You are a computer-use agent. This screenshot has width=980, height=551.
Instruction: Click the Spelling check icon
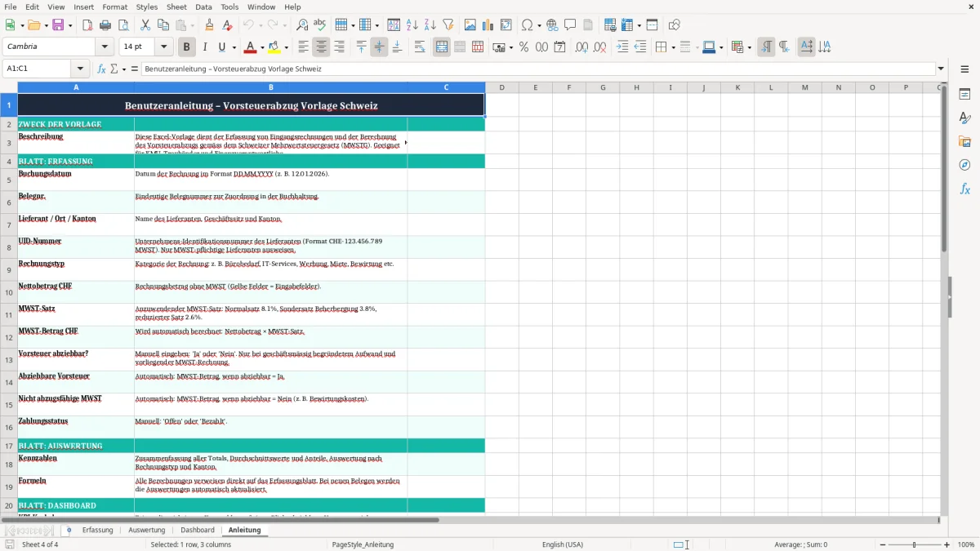320,24
